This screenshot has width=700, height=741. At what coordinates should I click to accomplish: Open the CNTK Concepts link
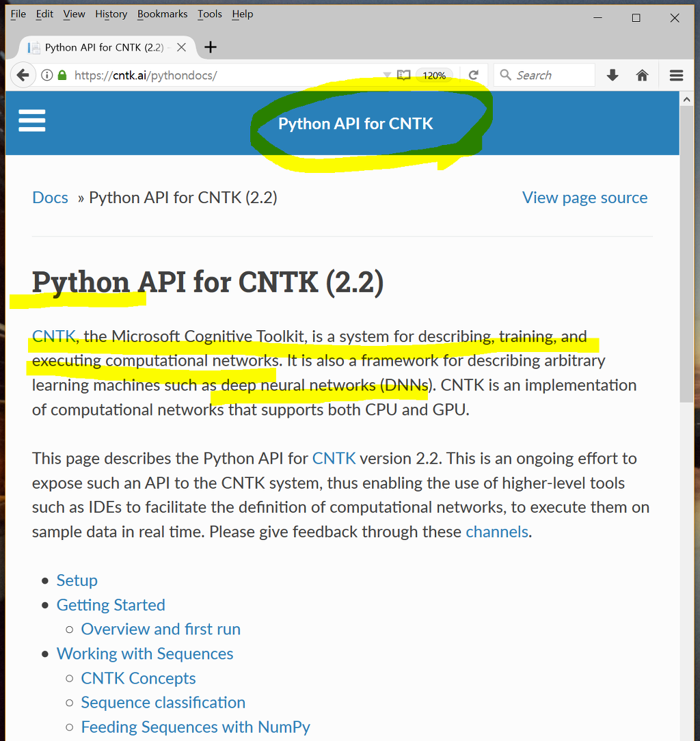(138, 678)
